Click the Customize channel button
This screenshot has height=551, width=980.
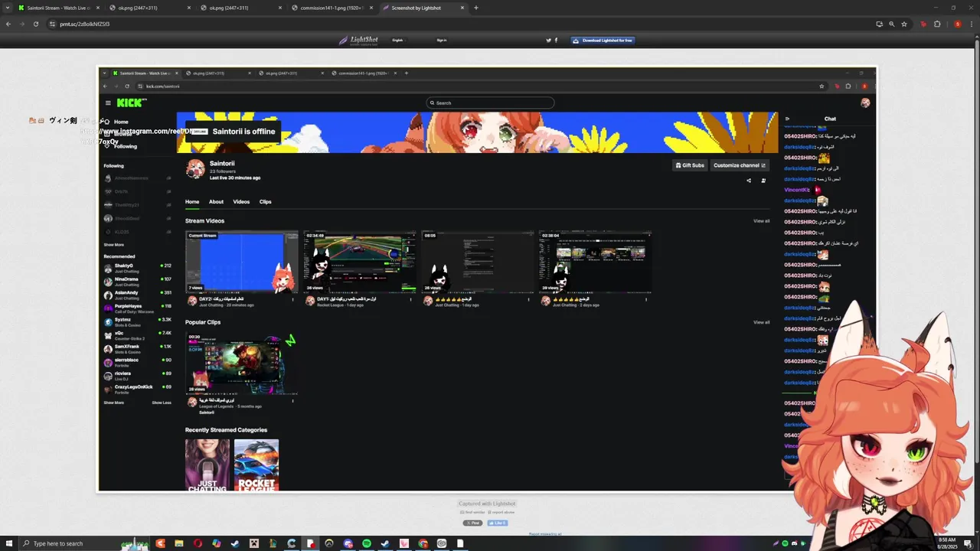pyautogui.click(x=740, y=165)
